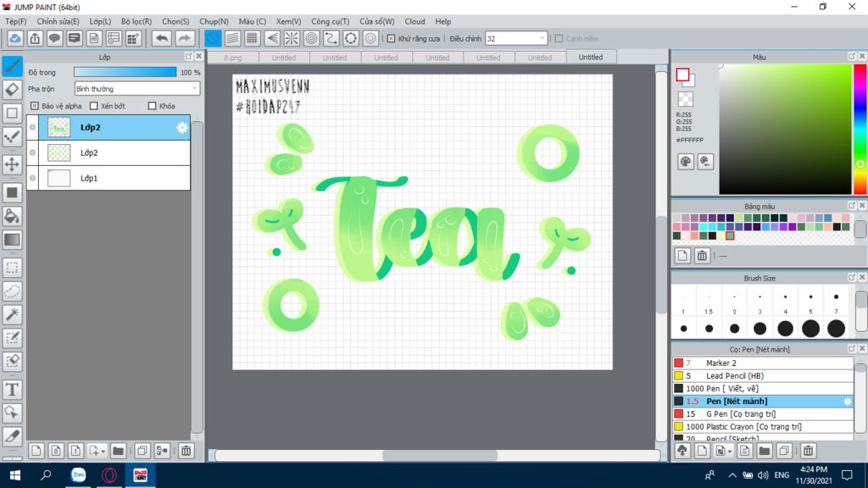Screen dimensions: 868x488
Task: Select the Bucket fill tool
Action: 12,216
